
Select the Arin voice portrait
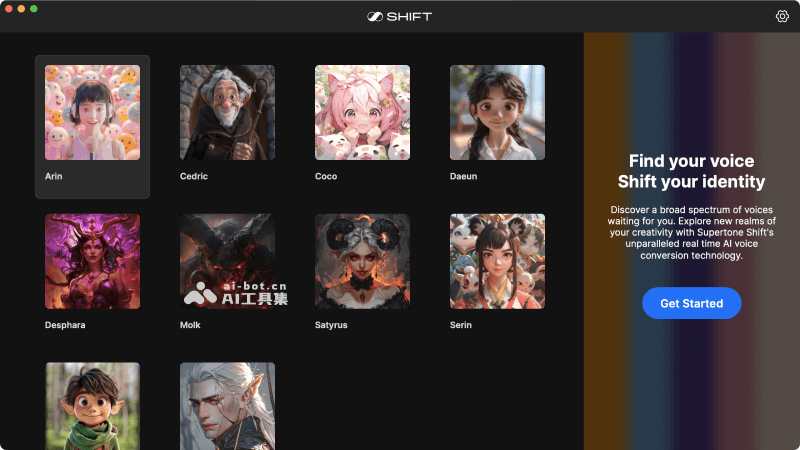(92, 112)
